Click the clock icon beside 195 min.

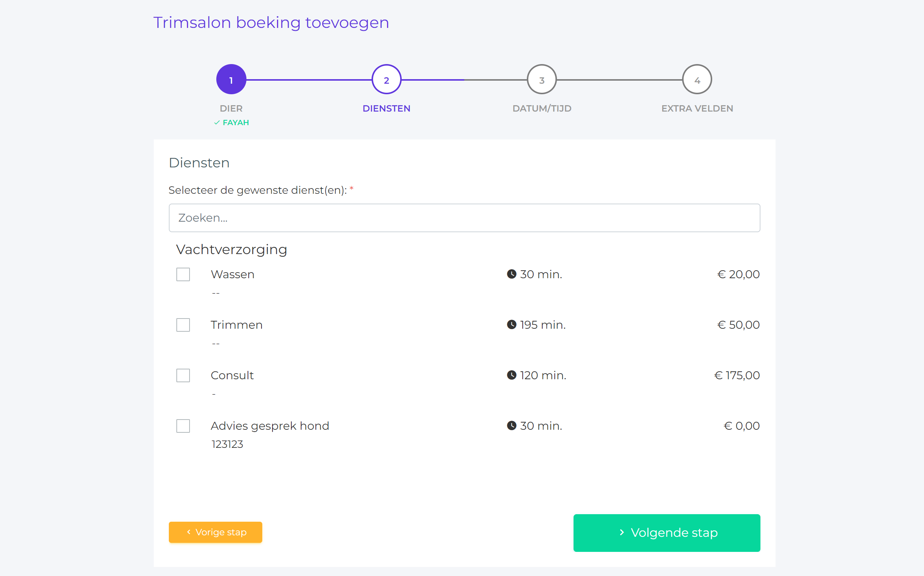tap(512, 325)
